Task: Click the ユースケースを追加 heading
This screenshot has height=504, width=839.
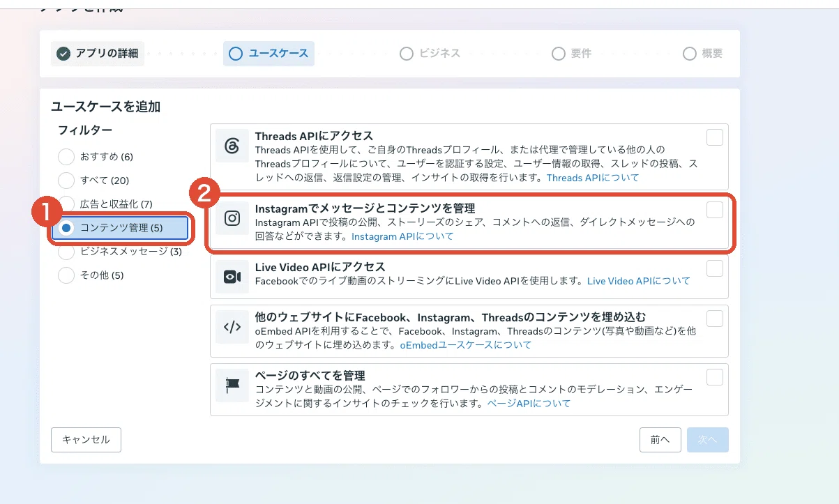Action: (x=106, y=107)
